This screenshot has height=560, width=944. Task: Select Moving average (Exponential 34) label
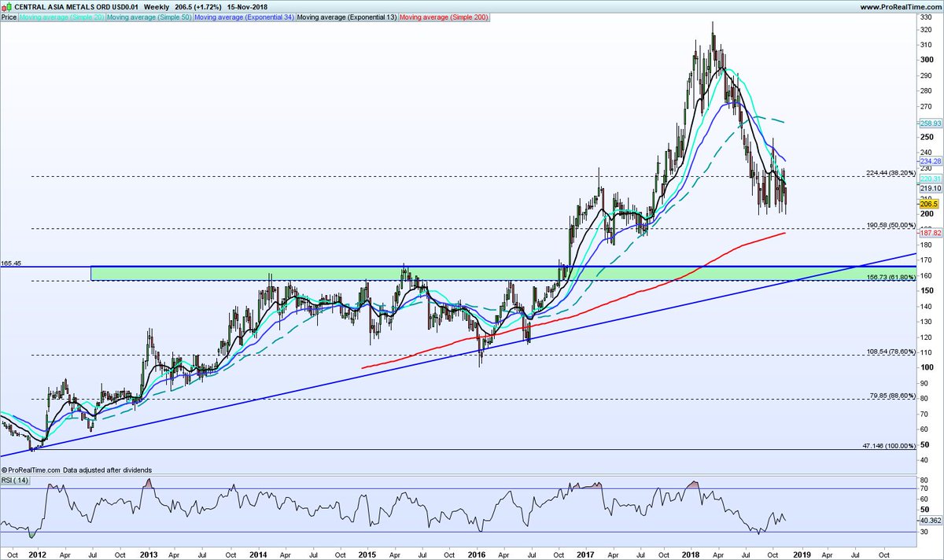click(x=243, y=16)
